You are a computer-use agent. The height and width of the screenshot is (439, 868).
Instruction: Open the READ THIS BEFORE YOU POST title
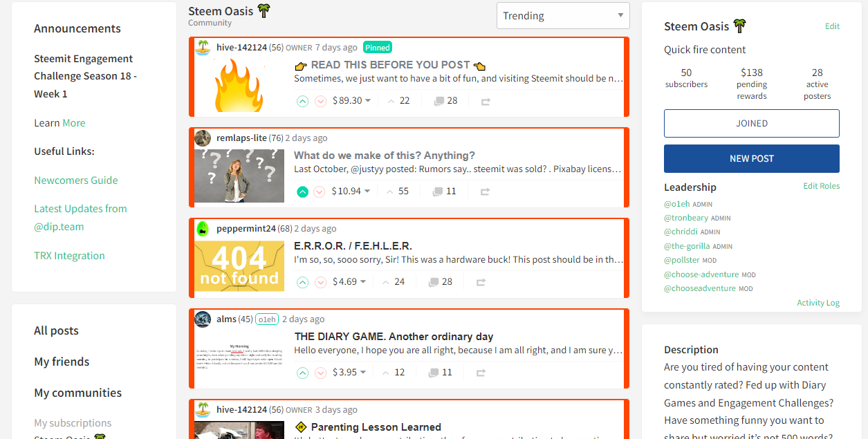click(390, 65)
